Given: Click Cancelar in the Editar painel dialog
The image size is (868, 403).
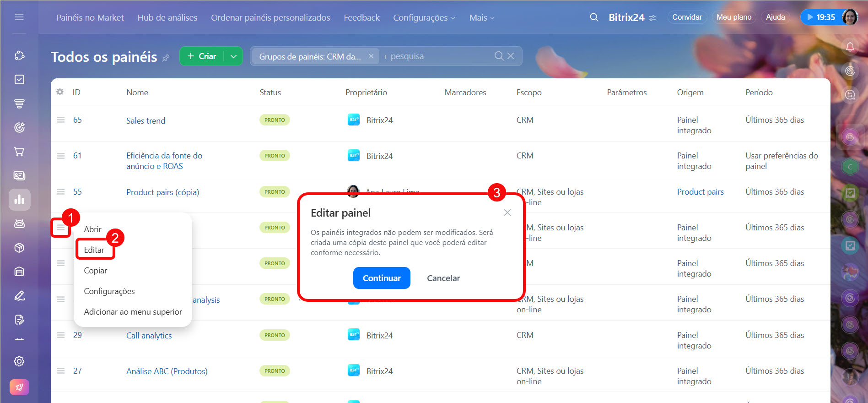Looking at the screenshot, I should pyautogui.click(x=443, y=278).
